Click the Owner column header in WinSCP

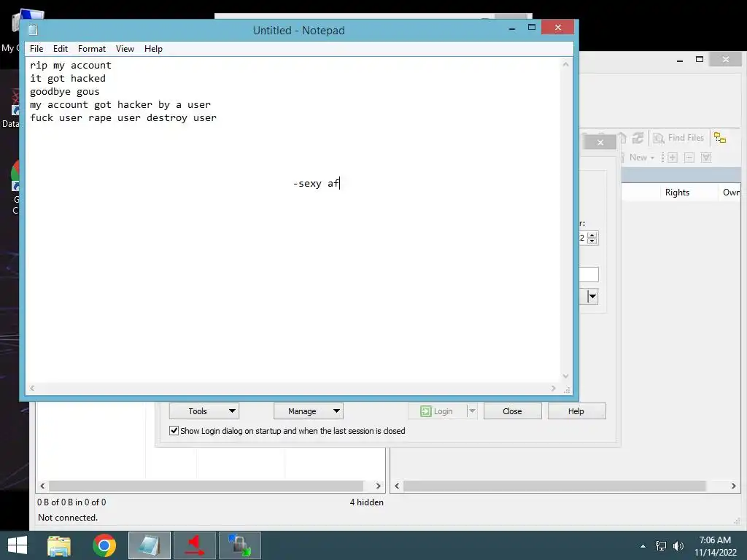730,192
